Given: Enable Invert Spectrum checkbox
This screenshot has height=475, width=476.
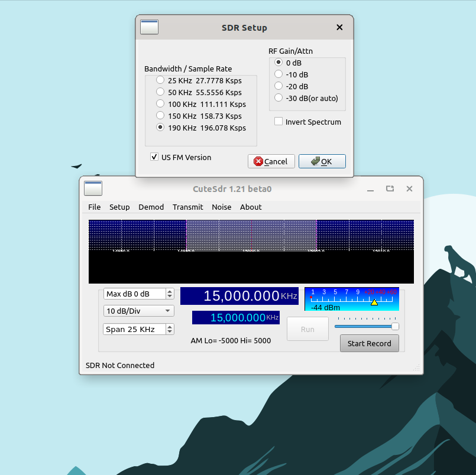Looking at the screenshot, I should click(x=279, y=122).
